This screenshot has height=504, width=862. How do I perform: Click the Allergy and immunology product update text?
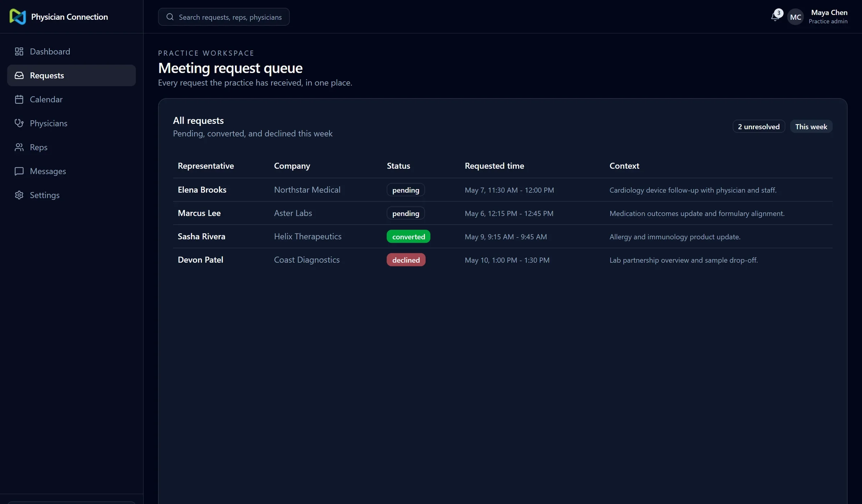pos(675,237)
